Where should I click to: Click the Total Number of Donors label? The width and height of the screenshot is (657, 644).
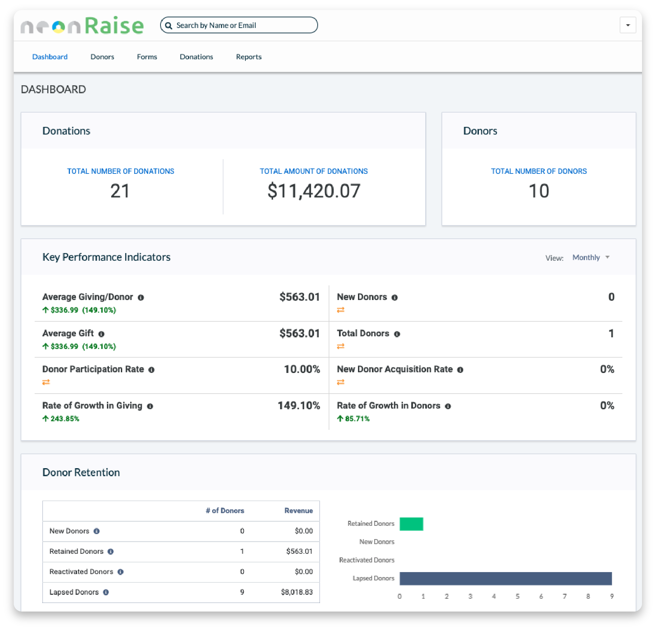(538, 171)
